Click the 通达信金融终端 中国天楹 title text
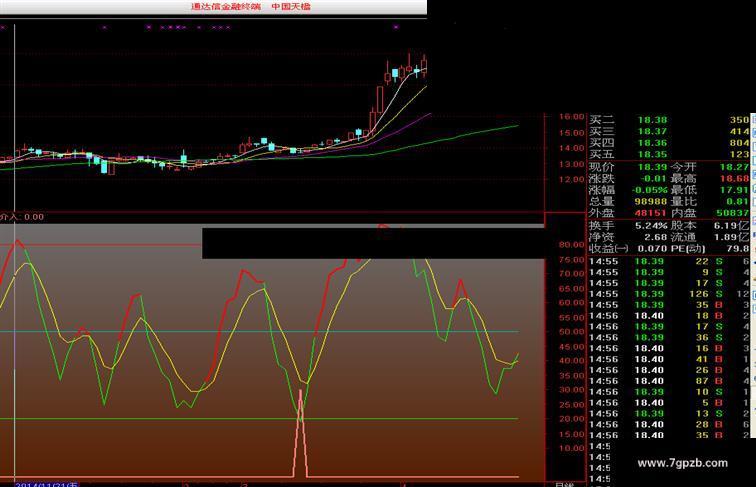Viewport: 756px width, 487px height. [x=251, y=7]
